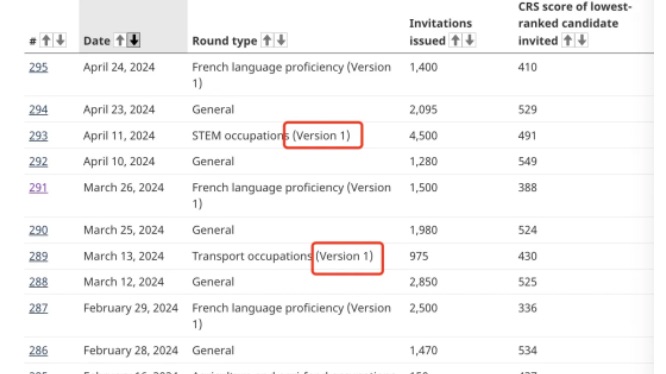Open round 287 link
The image size is (666, 374).
pos(38,308)
